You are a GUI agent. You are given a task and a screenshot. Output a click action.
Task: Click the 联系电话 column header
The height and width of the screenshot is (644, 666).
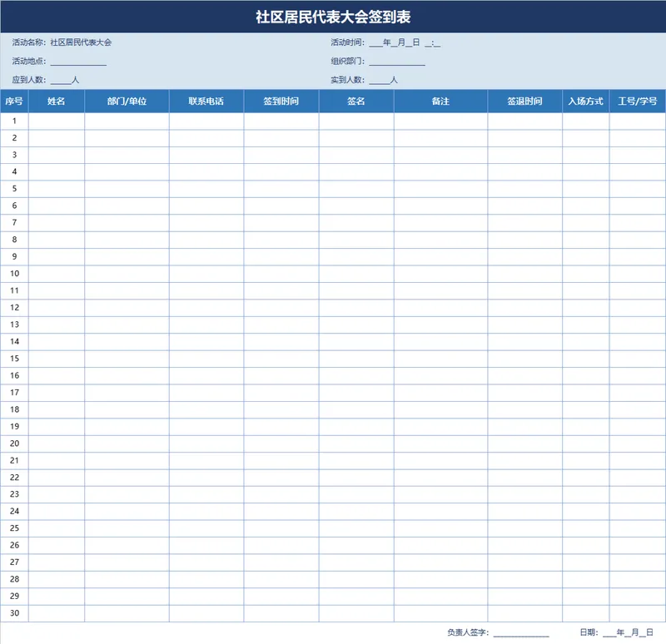pyautogui.click(x=206, y=101)
